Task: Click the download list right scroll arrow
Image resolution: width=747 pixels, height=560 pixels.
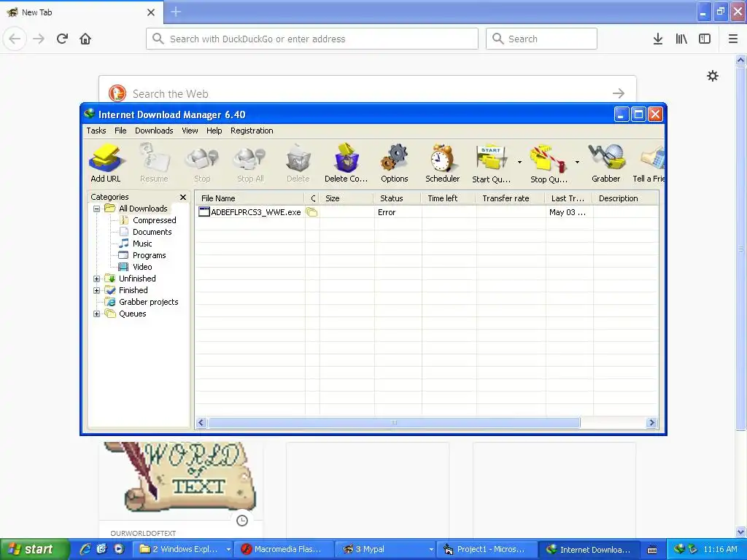Action: (x=651, y=423)
